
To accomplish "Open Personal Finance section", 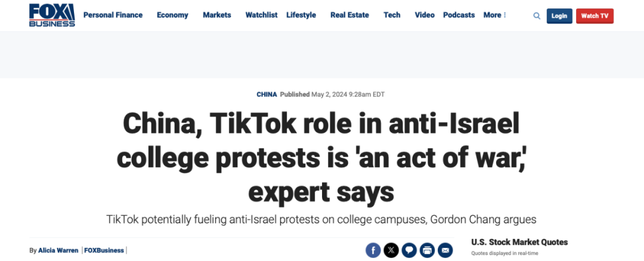I will point(113,15).
